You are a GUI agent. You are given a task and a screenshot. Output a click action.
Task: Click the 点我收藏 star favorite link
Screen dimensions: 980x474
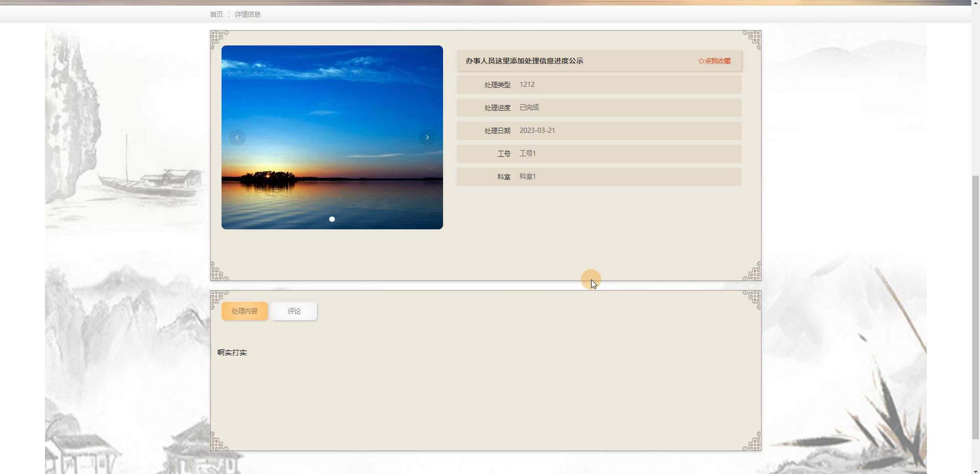(x=715, y=61)
